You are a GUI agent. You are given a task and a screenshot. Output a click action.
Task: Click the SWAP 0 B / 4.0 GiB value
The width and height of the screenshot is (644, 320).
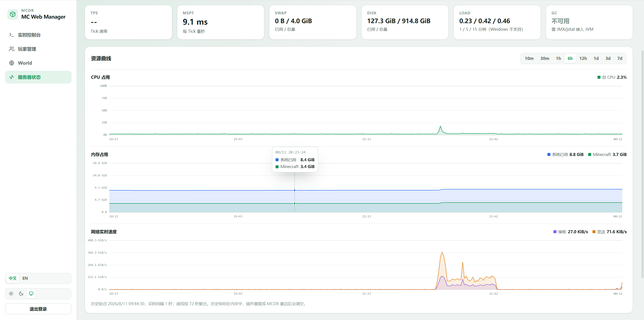tap(293, 21)
